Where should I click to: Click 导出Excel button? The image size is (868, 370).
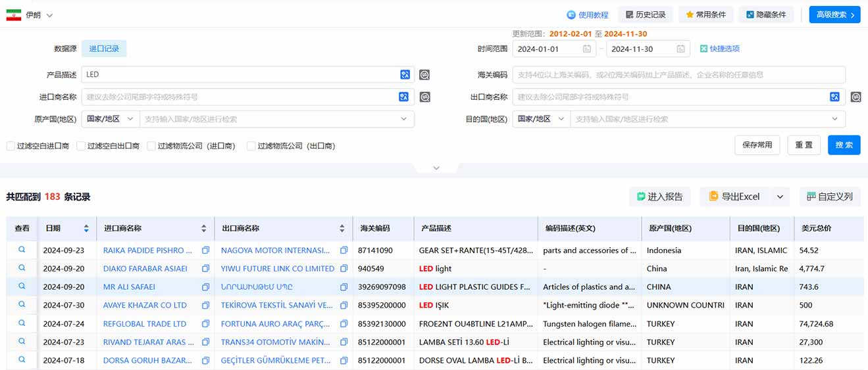734,197
